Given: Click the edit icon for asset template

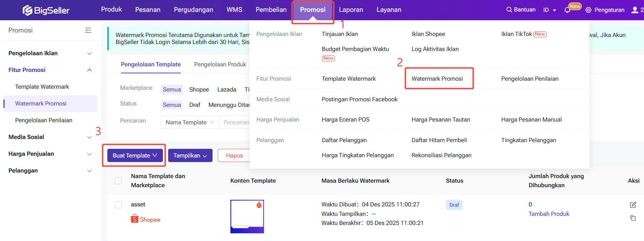Looking at the screenshot, I should click(633, 205).
